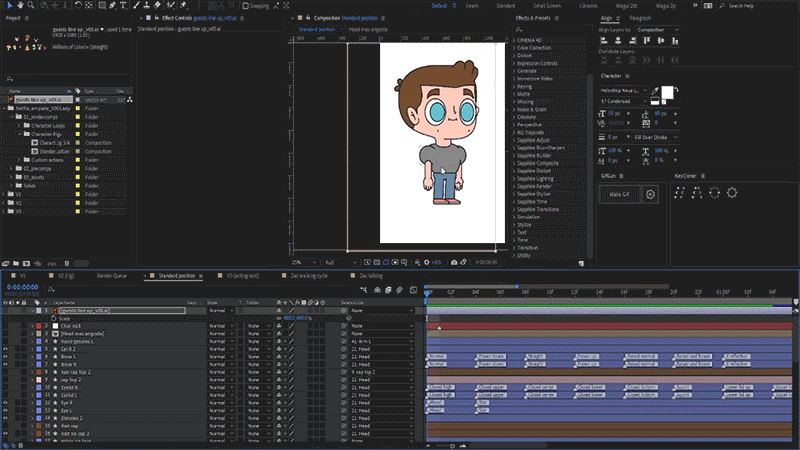Click the Scale property stopwatch icon

coord(52,318)
